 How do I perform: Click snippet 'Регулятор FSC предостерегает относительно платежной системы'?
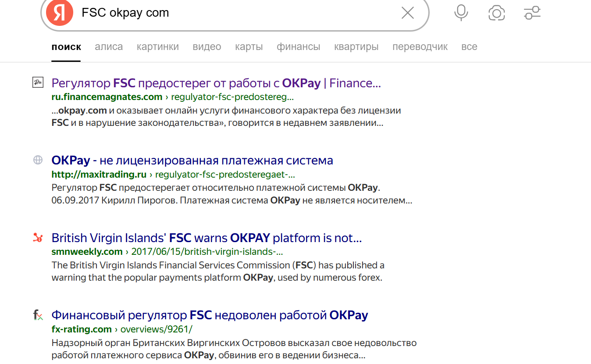199,188
